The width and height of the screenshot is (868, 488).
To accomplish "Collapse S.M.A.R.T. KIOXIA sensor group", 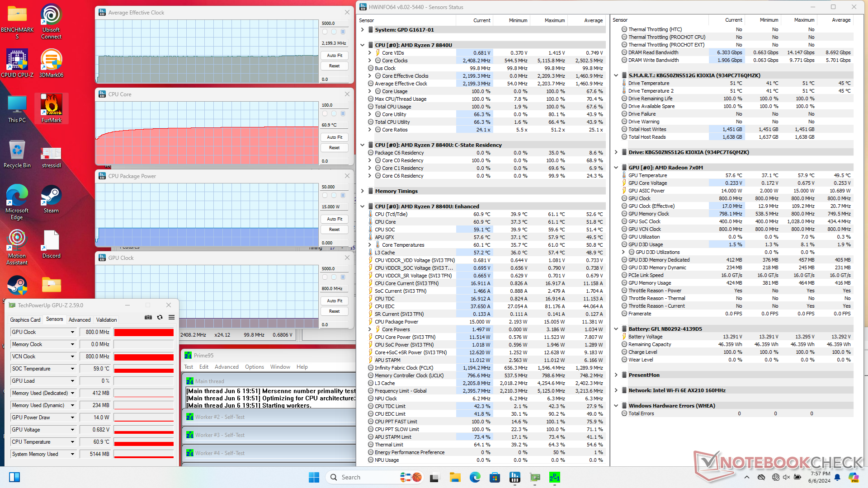I will tap(616, 75).
